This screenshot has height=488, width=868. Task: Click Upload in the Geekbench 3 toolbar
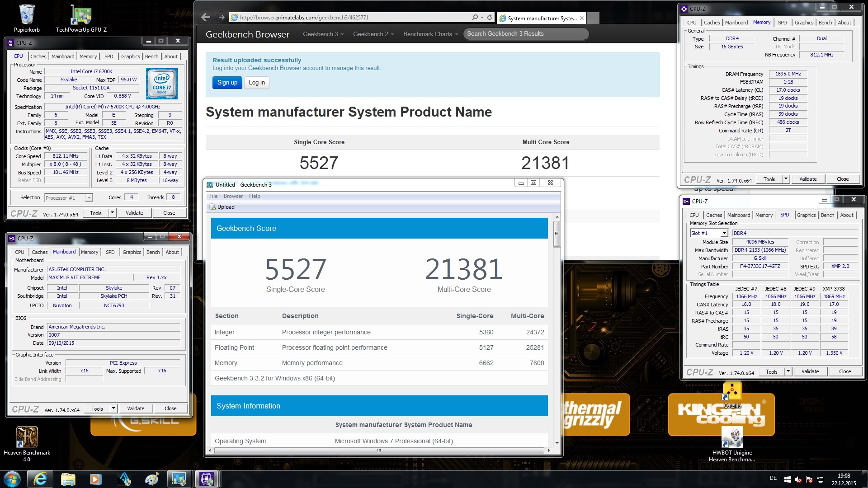tap(222, 207)
